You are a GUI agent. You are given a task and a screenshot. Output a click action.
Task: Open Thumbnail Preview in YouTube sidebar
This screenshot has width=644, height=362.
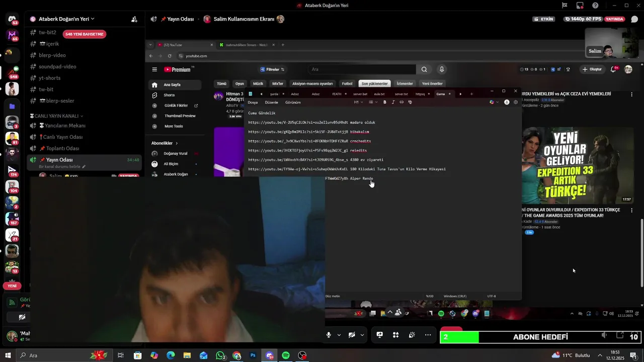(x=180, y=116)
